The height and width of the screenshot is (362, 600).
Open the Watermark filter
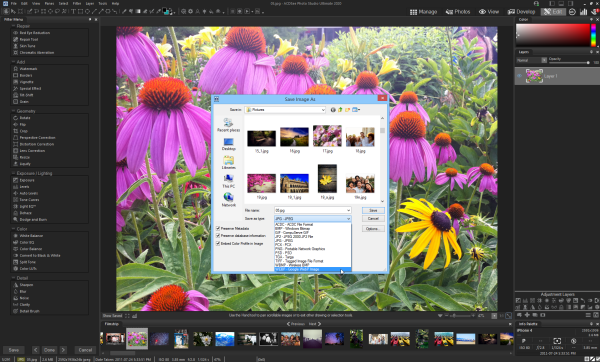[28, 69]
